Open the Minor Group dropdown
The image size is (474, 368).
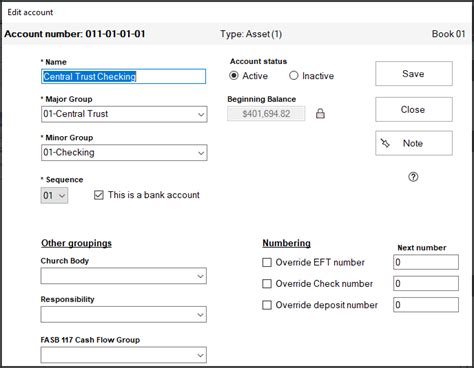click(124, 153)
